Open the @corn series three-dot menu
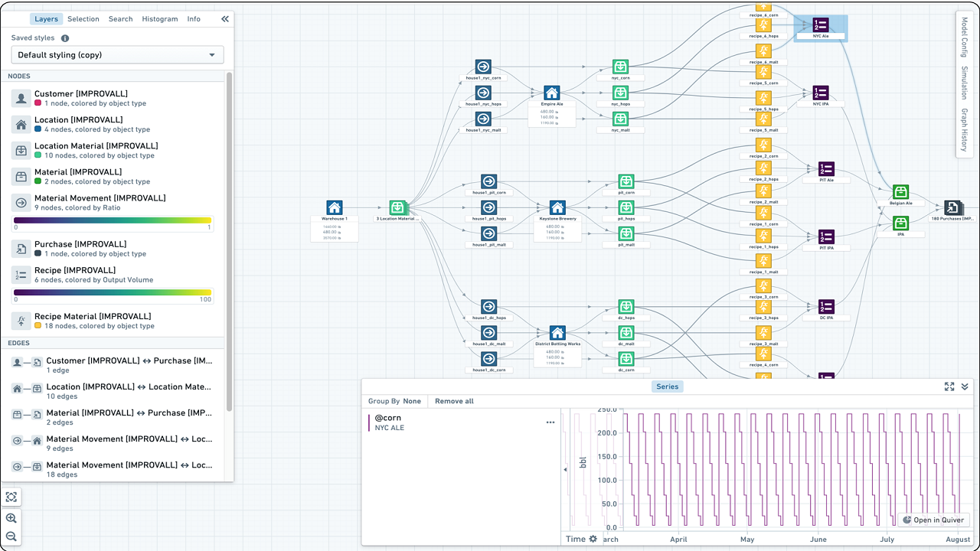Viewport: 980px width, 551px height. pyautogui.click(x=550, y=422)
